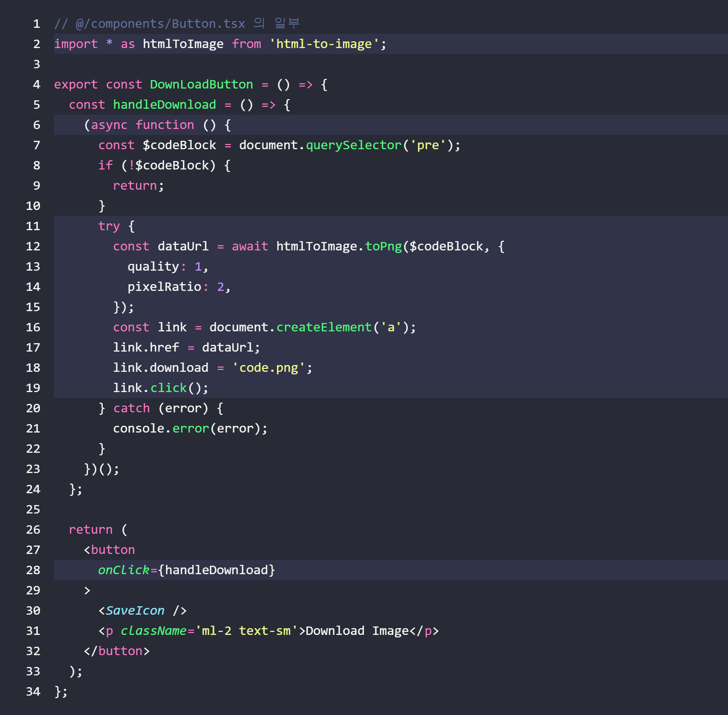
Task: Click the '$codeBlock' variable declaration on line 7
Action: 179,145
